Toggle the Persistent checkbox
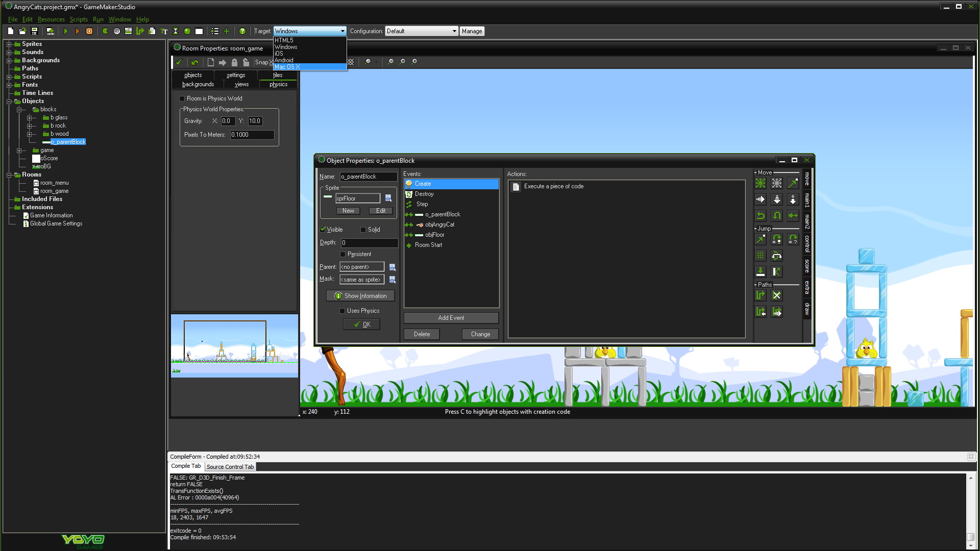 click(x=342, y=254)
